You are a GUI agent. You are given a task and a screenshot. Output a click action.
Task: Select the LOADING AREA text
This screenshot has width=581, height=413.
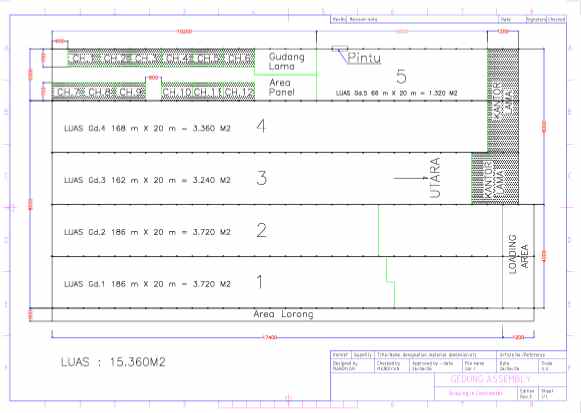[518, 254]
